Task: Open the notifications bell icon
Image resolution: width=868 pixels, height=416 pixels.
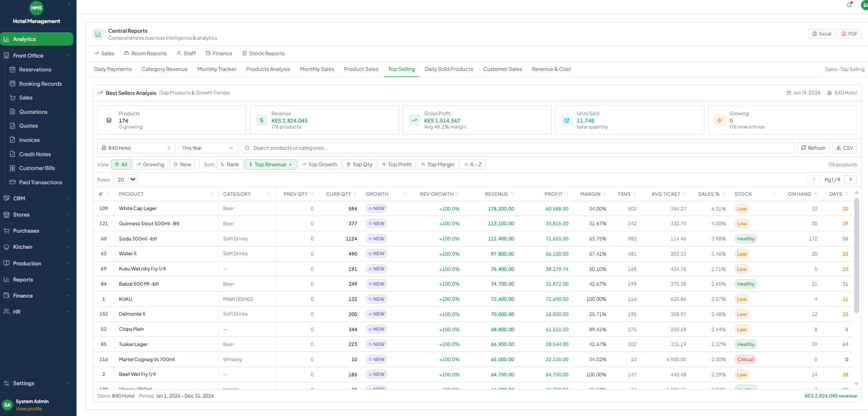Action: 849,5
